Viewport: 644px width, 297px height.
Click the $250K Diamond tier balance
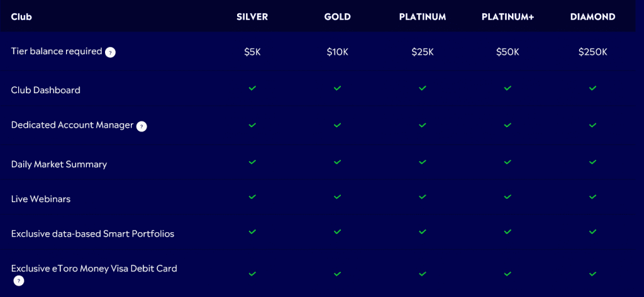[592, 52]
